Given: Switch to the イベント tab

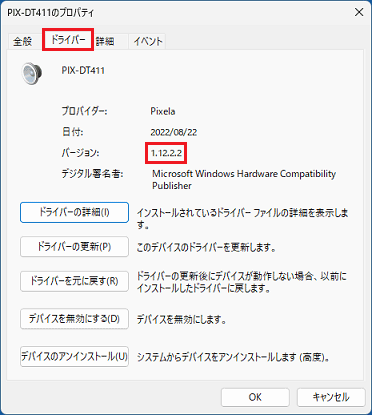Looking at the screenshot, I should coord(148,41).
